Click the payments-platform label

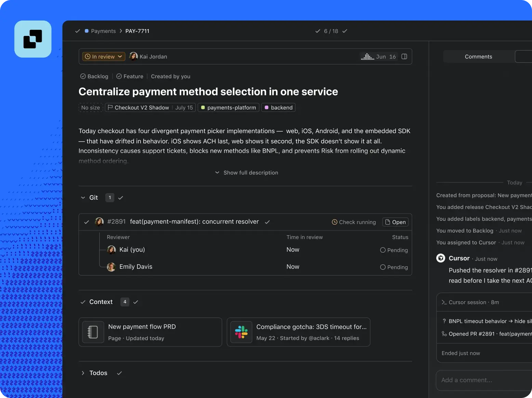[228, 108]
